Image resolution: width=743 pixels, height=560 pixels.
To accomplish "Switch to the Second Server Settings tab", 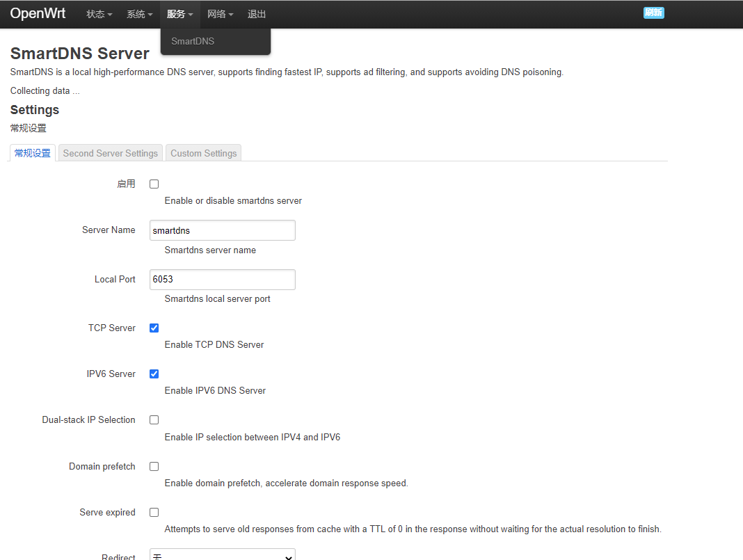I will coord(111,153).
